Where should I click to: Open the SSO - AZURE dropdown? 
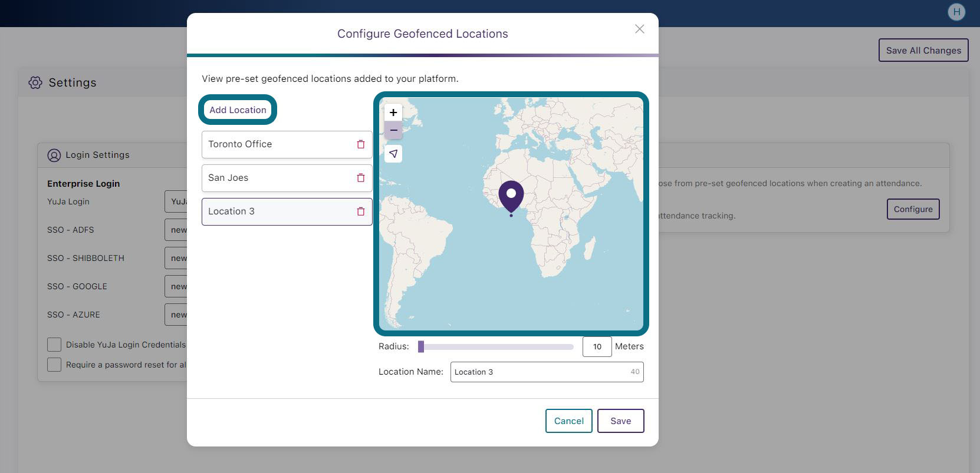[x=176, y=315]
